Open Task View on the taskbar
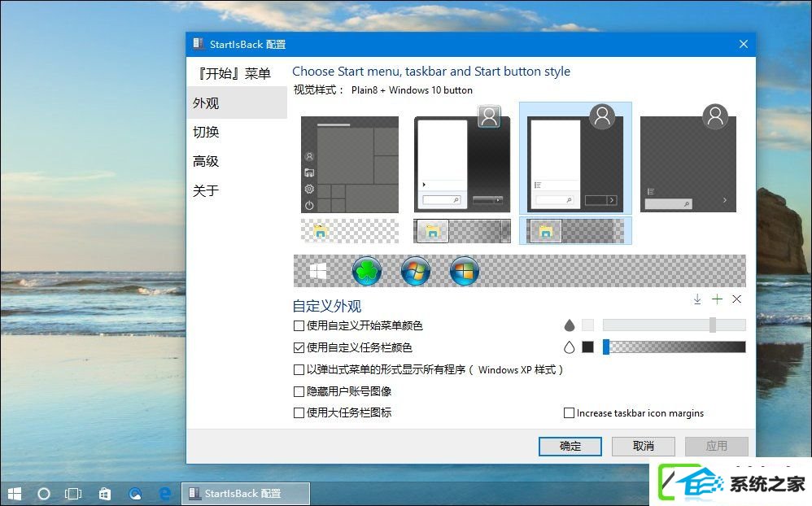Image resolution: width=812 pixels, height=506 pixels. (x=73, y=494)
